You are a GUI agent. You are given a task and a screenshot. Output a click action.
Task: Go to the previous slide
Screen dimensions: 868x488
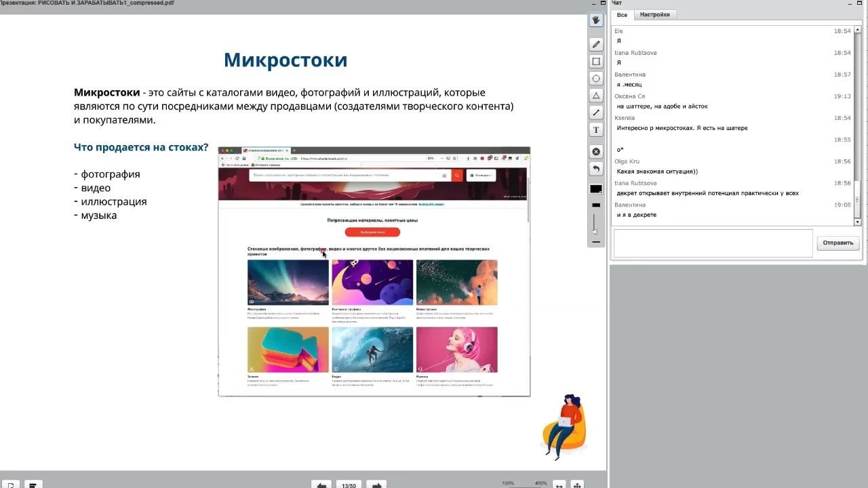coord(321,485)
